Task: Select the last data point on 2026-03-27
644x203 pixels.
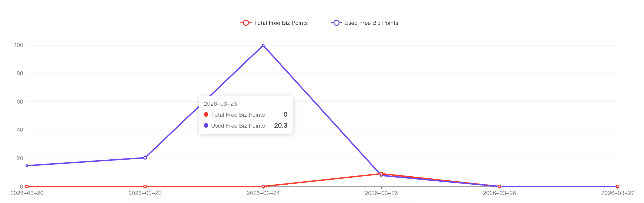Action: 617,186
